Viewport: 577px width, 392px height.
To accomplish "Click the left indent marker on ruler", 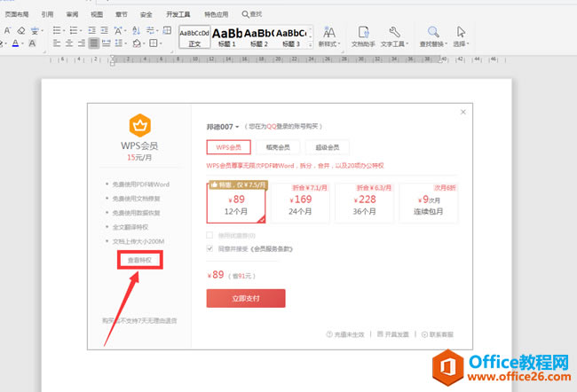I will tap(112, 63).
